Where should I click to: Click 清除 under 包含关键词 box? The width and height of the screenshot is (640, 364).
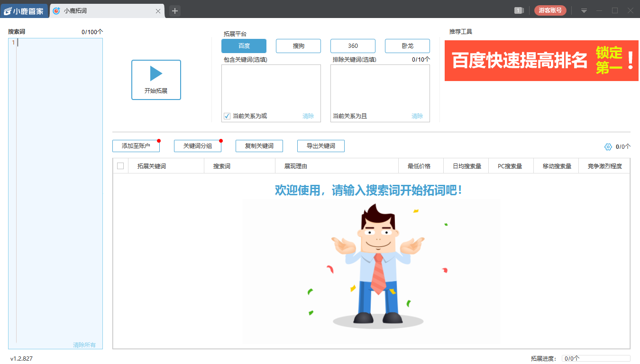(308, 116)
